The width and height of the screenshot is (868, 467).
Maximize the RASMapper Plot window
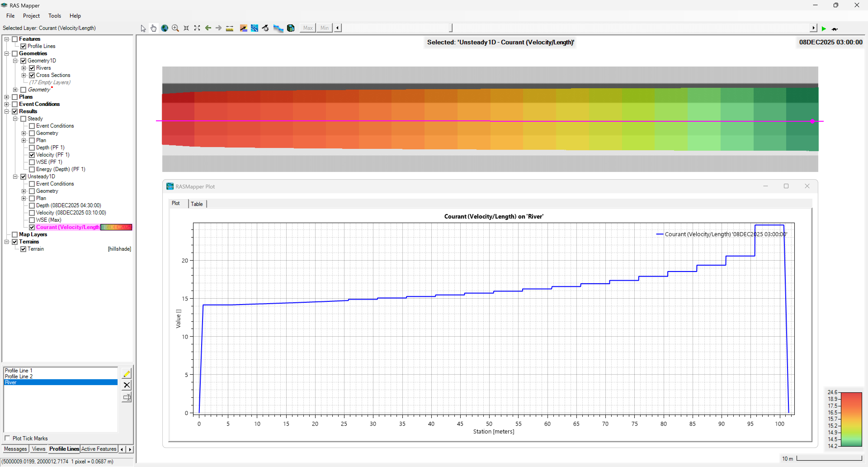coord(786,186)
